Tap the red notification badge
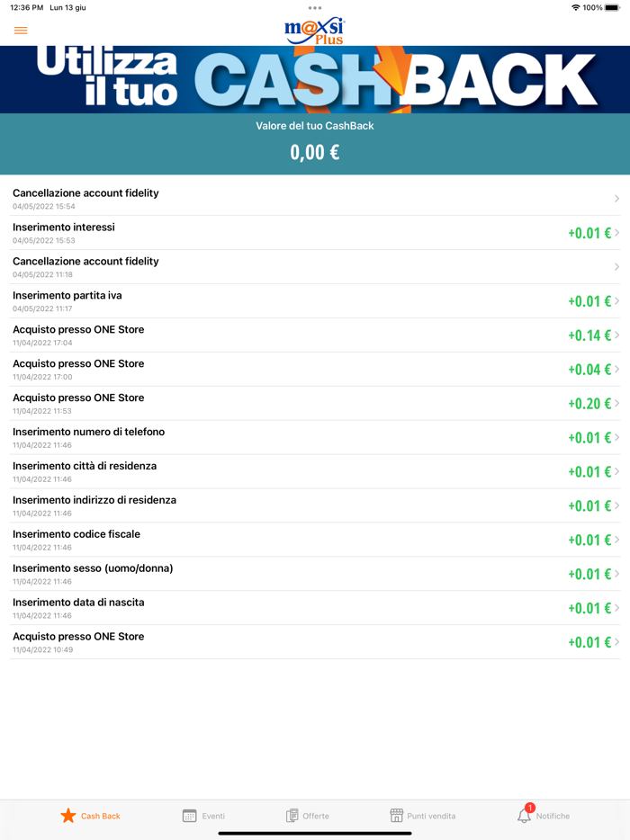Screen dimensions: 630x840 pos(530,808)
